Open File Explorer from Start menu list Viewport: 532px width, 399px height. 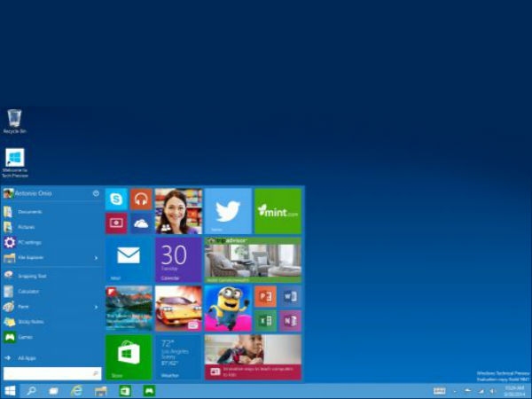(x=48, y=258)
